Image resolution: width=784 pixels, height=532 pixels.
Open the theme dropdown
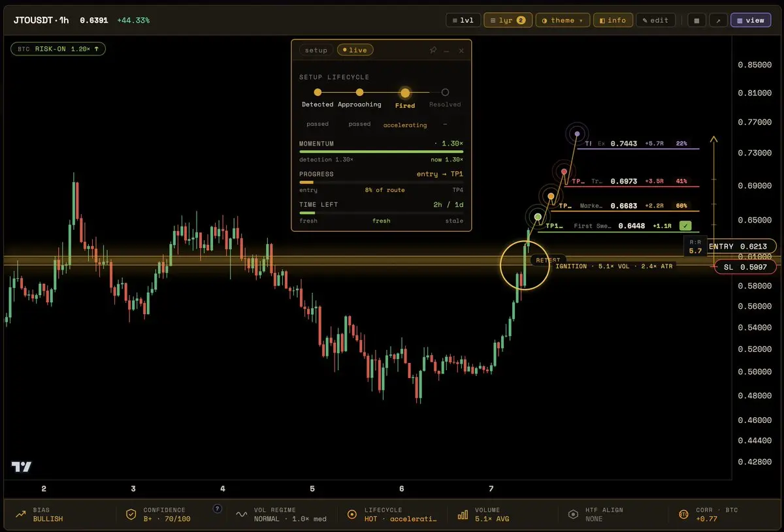coord(563,20)
